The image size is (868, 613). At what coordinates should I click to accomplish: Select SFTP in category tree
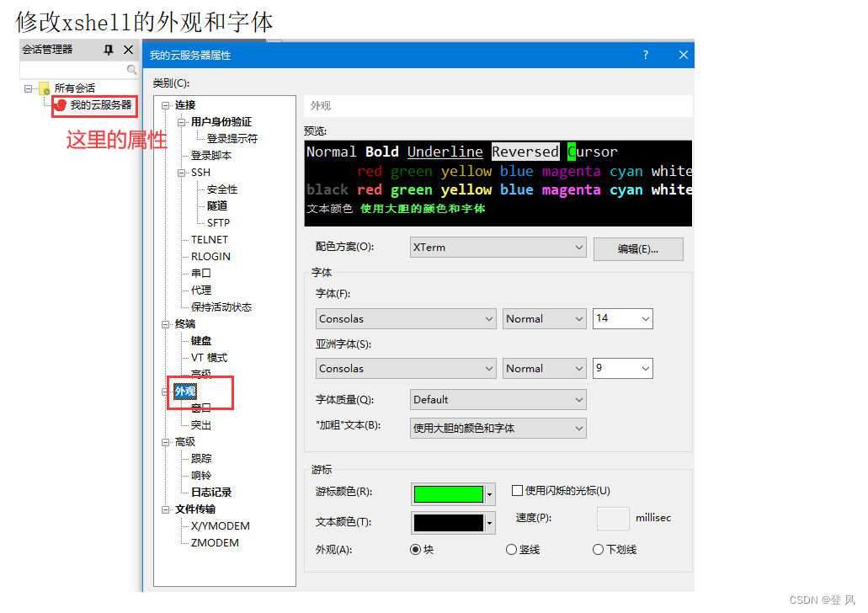coord(218,222)
